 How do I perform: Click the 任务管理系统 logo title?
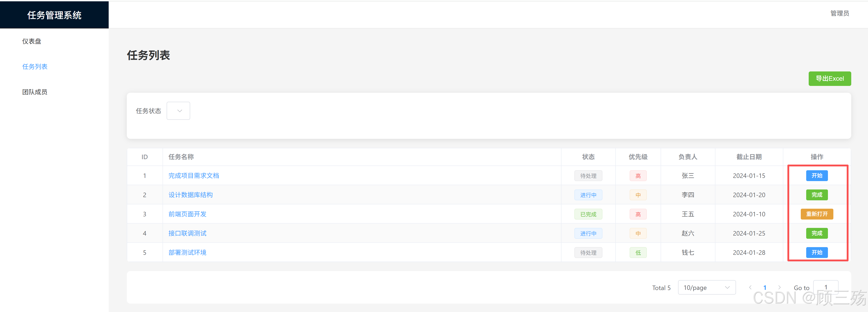54,15
